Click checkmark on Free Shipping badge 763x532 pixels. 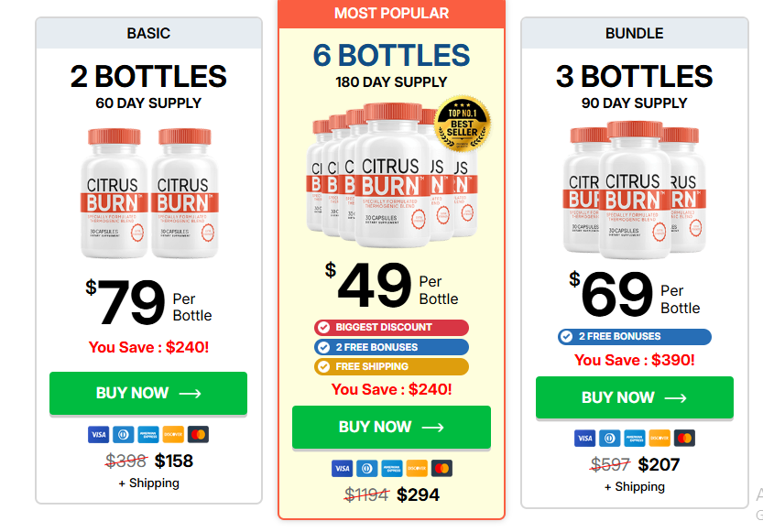323,366
